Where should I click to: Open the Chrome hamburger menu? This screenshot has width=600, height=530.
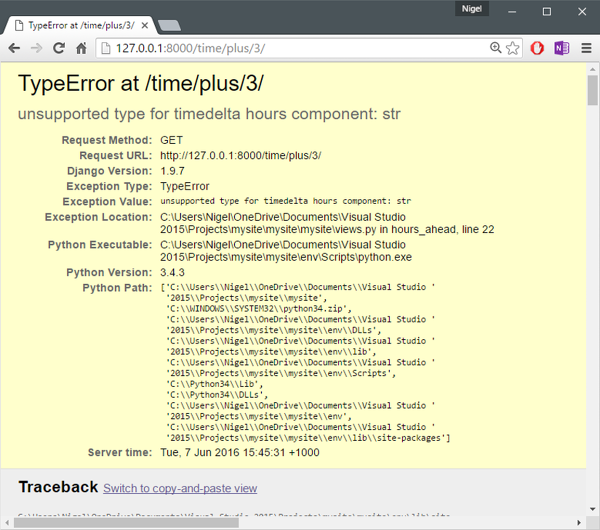(586, 48)
